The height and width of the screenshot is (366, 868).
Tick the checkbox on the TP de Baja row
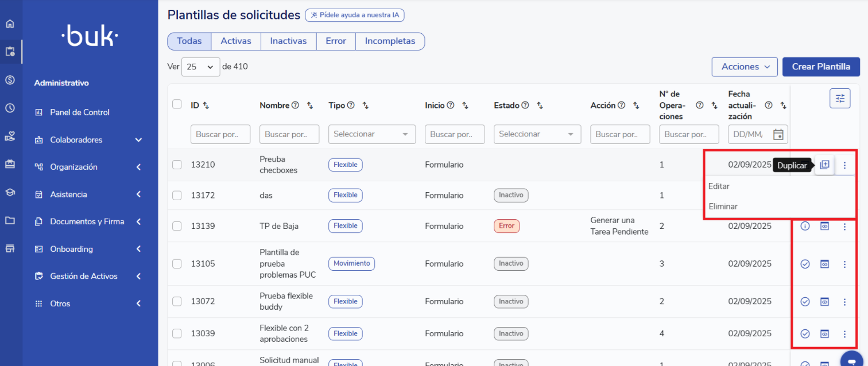(177, 226)
